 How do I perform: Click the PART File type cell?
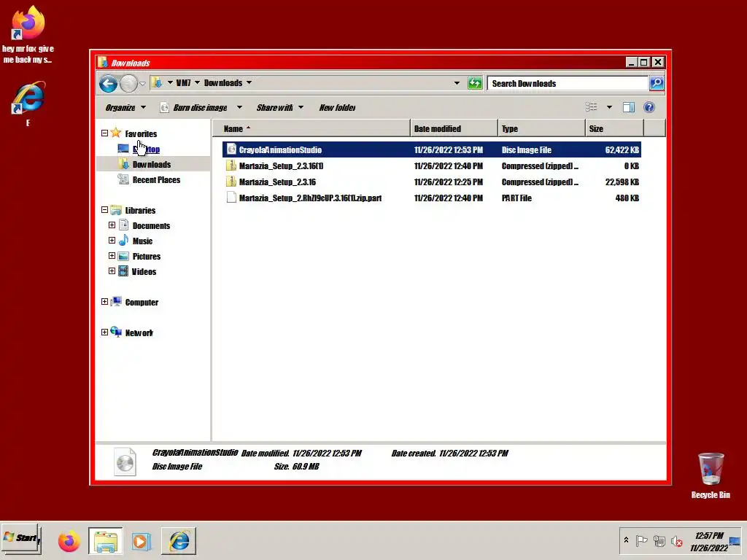pos(516,198)
